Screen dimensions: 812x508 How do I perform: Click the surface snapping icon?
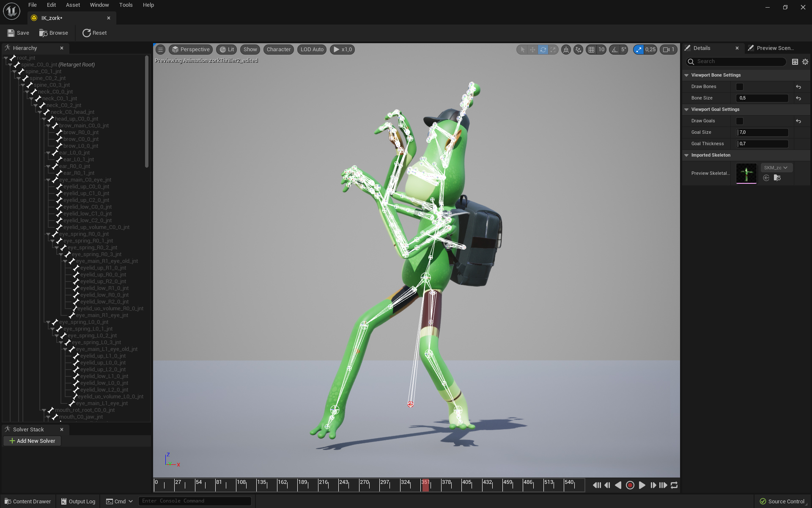tap(578, 50)
